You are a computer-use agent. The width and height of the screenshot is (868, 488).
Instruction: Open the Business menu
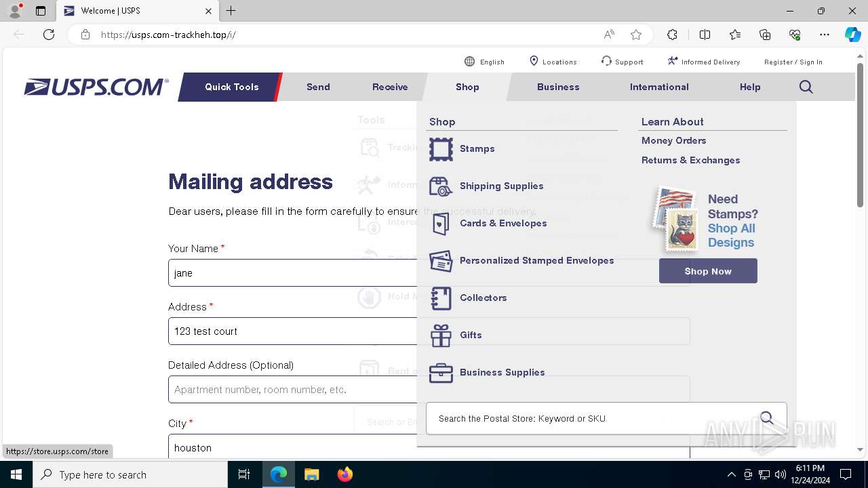point(558,87)
